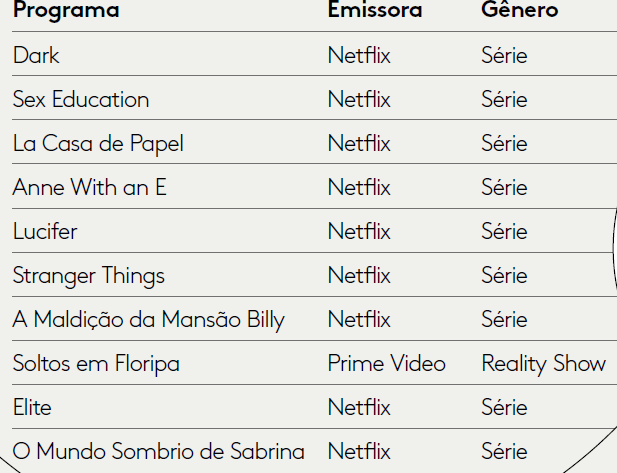Click the Emissora column header
The width and height of the screenshot is (617, 473).
375,11
